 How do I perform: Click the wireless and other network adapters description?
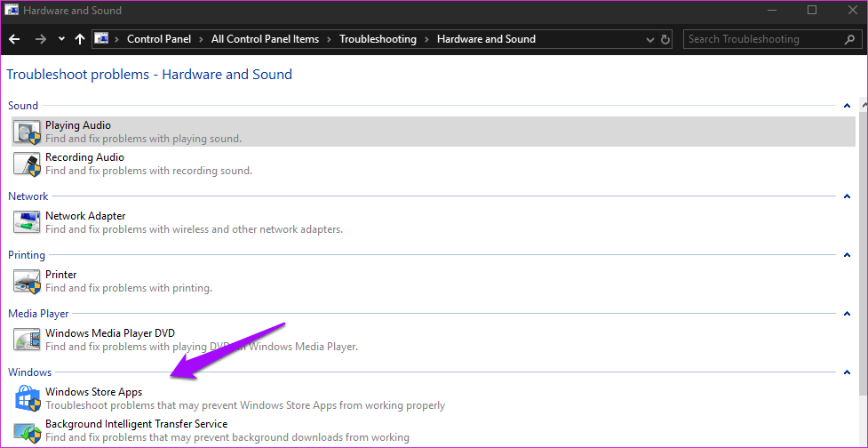coord(195,228)
